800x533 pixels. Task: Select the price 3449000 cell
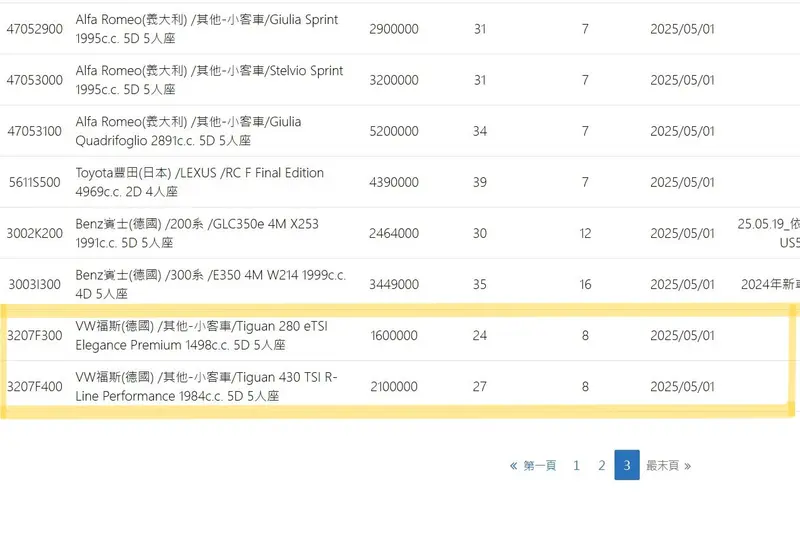tap(394, 284)
